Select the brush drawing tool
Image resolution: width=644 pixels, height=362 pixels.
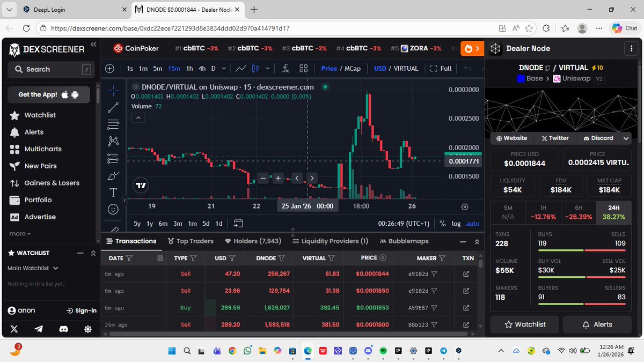[x=113, y=175]
